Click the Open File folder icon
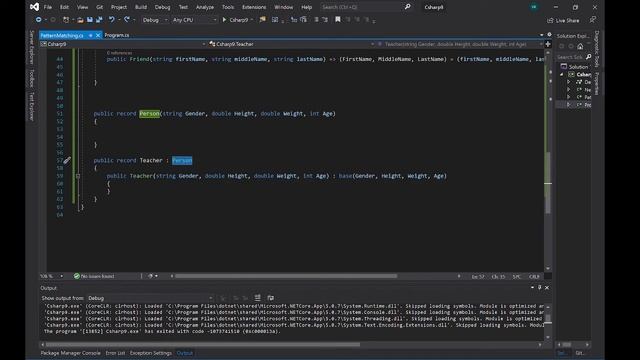The width and height of the screenshot is (640, 360). click(x=80, y=20)
